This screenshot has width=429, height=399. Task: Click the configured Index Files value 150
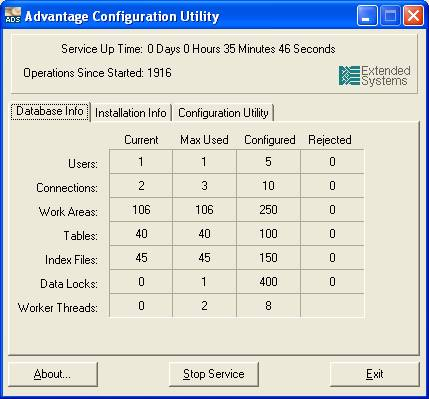pos(268,258)
